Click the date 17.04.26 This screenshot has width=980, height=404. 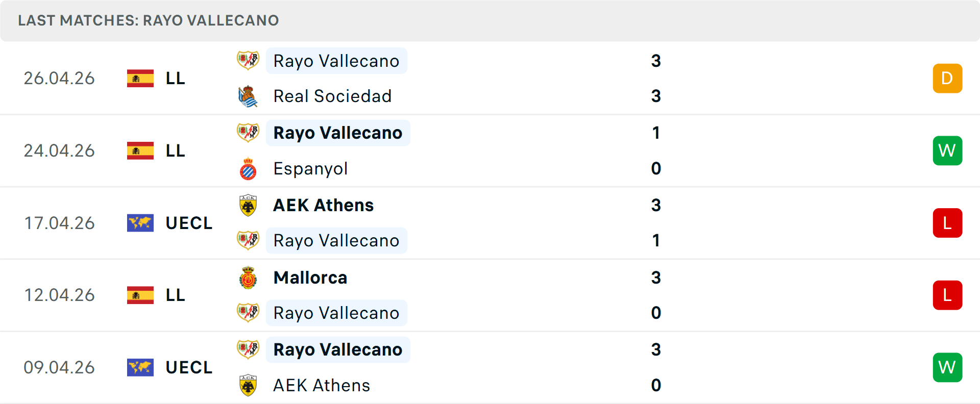[x=59, y=223]
